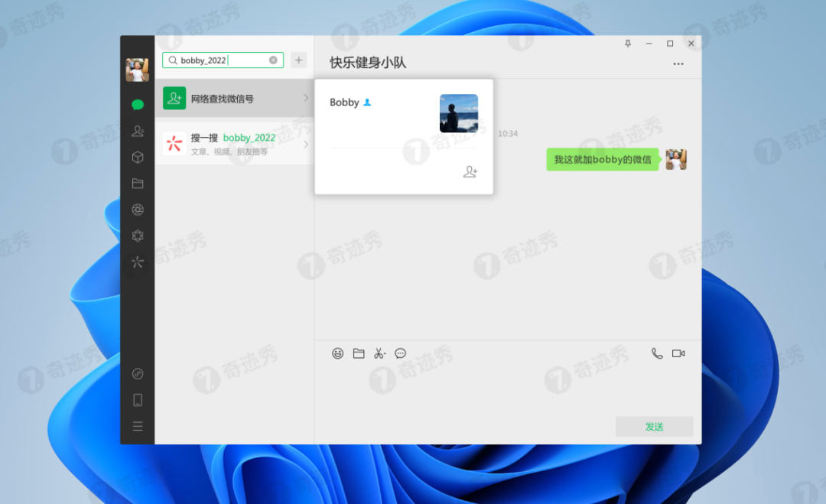Send file using folder icon
Image resolution: width=826 pixels, height=504 pixels.
[359, 353]
